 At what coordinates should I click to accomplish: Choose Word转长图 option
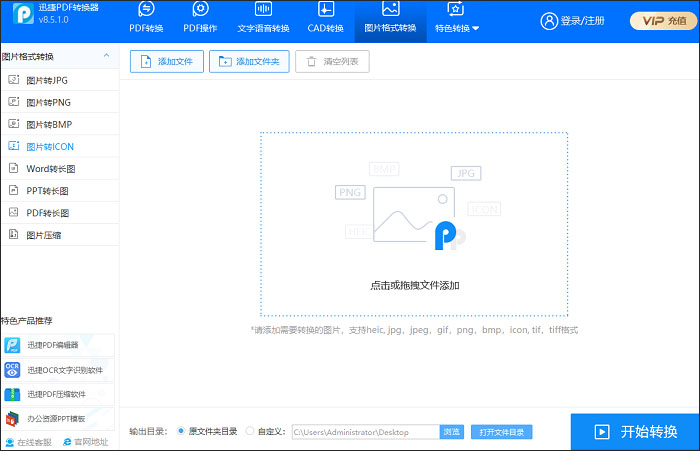point(60,169)
